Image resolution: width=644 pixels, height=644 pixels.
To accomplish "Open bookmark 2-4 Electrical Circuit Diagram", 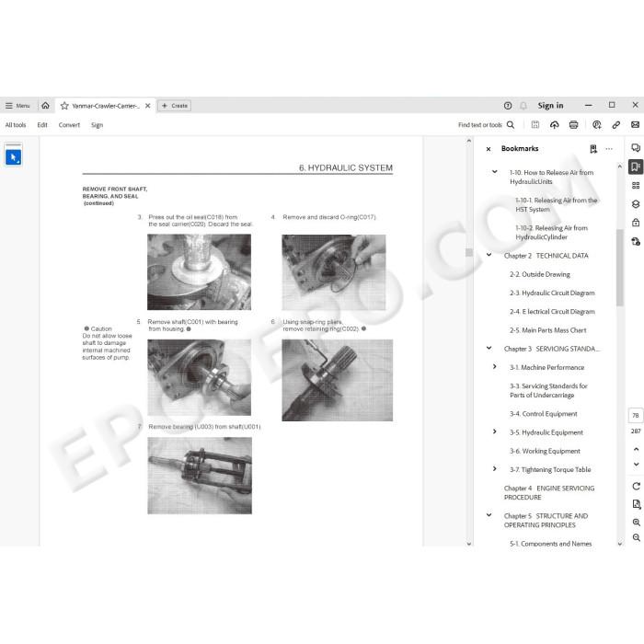I will pos(552,312).
